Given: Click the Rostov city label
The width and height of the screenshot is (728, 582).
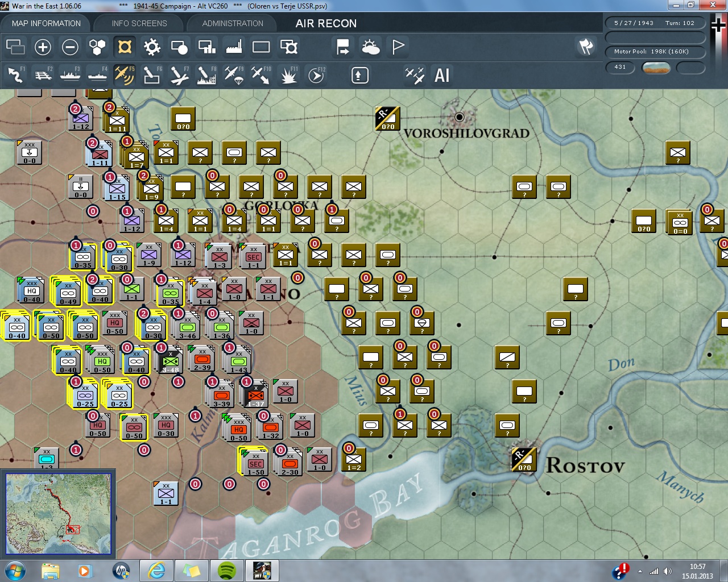Looking at the screenshot, I should click(586, 466).
